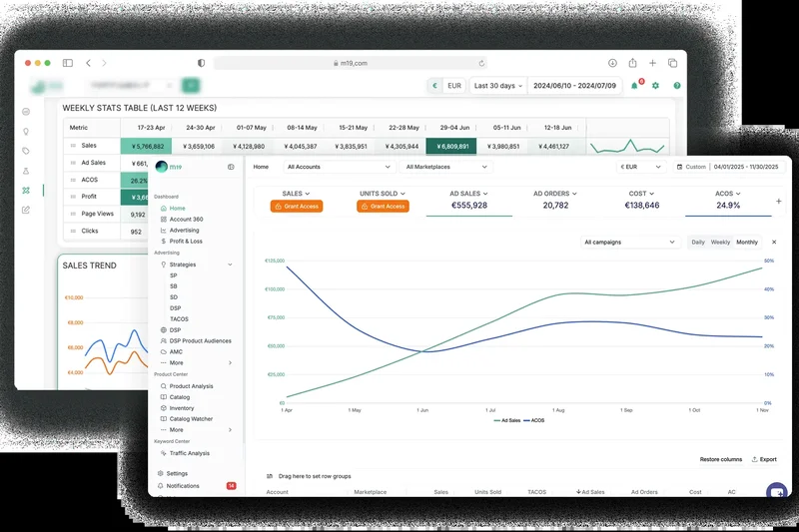Open Notifications with 14 badge
This screenshot has width=799, height=532.
coord(196,486)
